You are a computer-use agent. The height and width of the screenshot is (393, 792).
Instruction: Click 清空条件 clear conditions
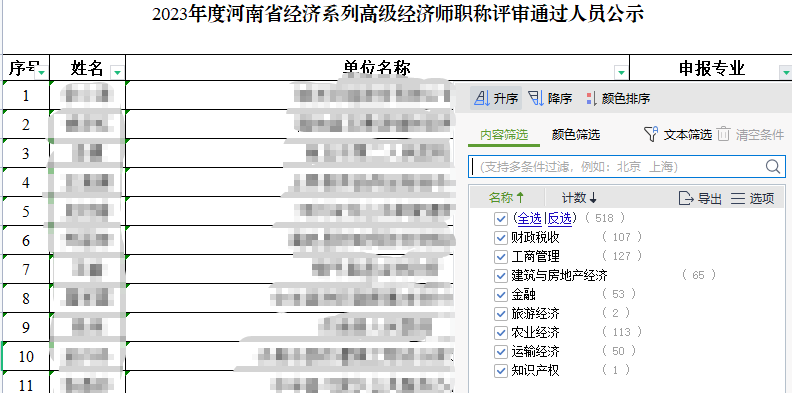tap(751, 135)
